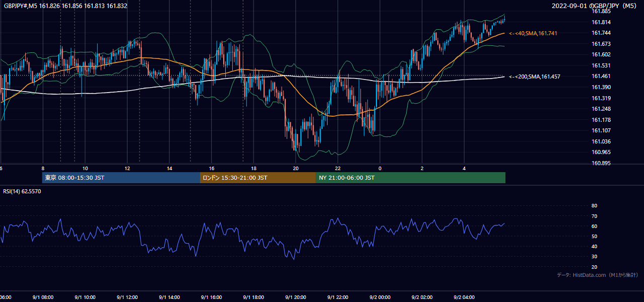Click the NY 21:00-06:00 JST session bar
The height and width of the screenshot is (302, 644).
(411, 178)
